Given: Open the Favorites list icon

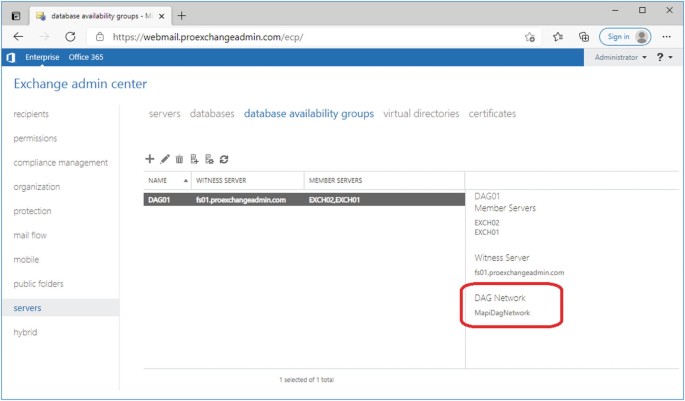Looking at the screenshot, I should (557, 37).
